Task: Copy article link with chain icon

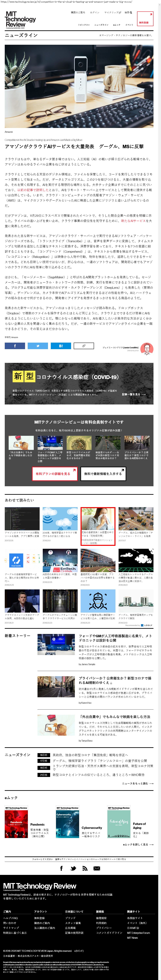Action: [x=84, y=346]
